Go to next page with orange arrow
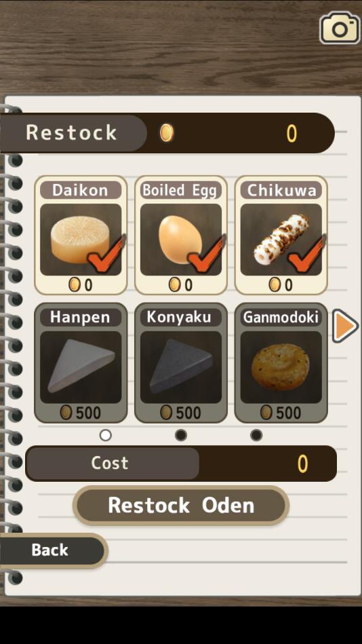Viewport: 362px width, 644px height. click(345, 326)
